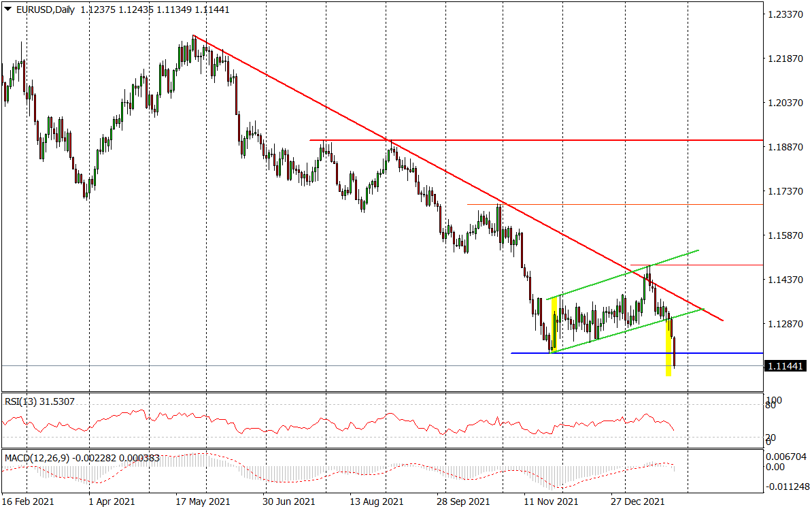Select the top red horizontal resistance line
Image resolution: width=812 pixels, height=511 pixels.
click(x=537, y=140)
